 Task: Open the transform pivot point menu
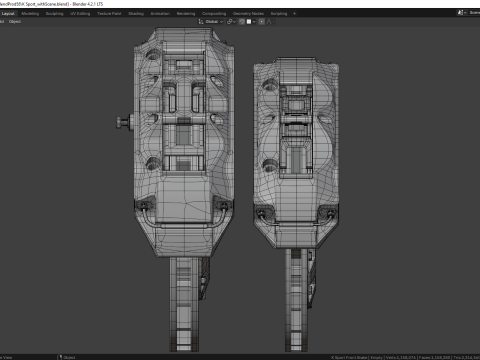click(231, 22)
